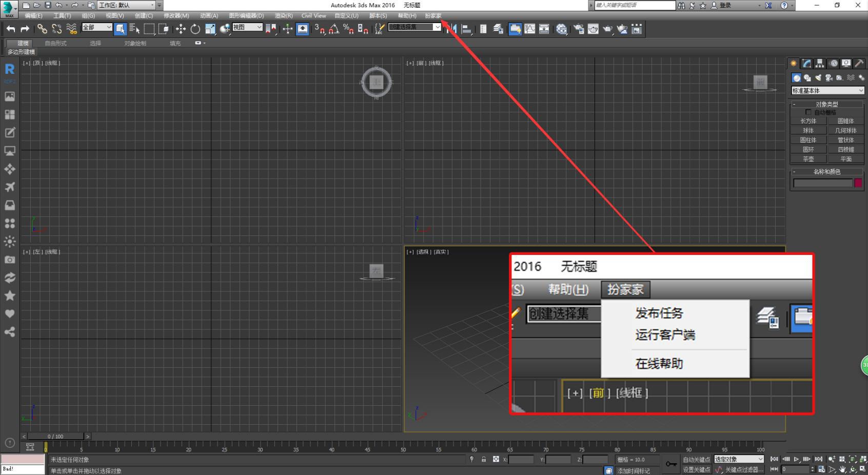Click the X coordinate input field
This screenshot has width=868, height=475.
[521, 460]
